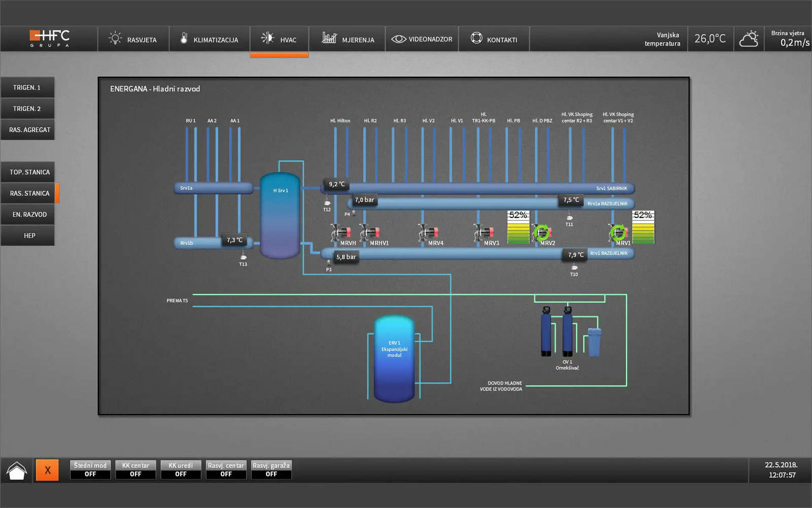Click the MRV4 pump icon
This screenshot has height=508, width=812.
coord(428,233)
